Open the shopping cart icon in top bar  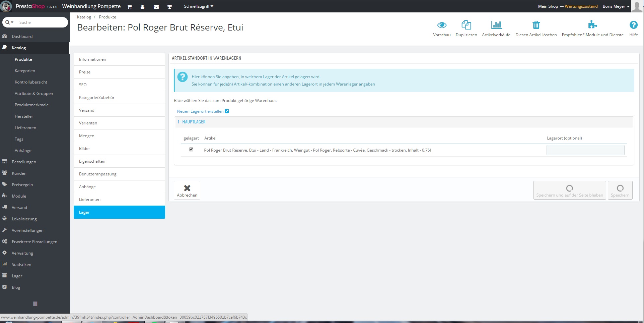[x=130, y=7]
